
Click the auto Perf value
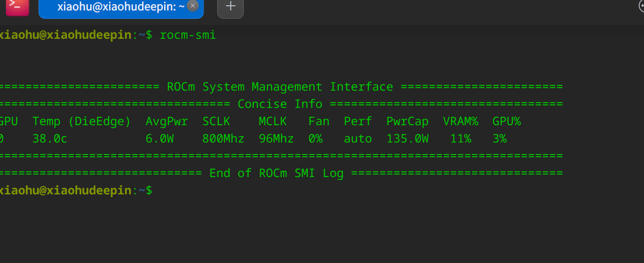click(358, 139)
